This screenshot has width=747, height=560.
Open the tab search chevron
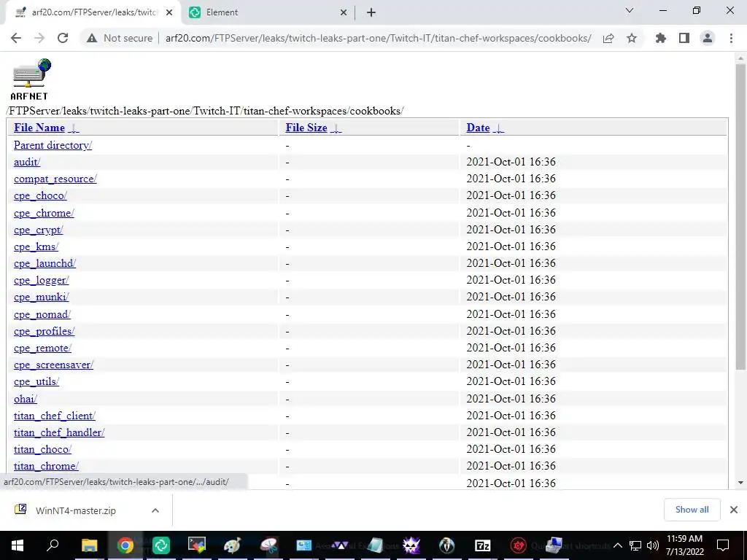pyautogui.click(x=630, y=10)
